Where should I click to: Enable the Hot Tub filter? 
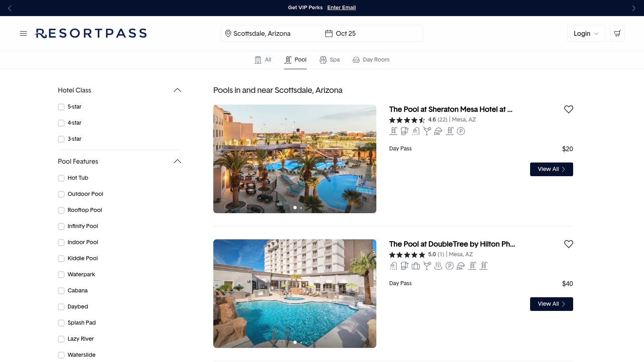[x=61, y=178]
